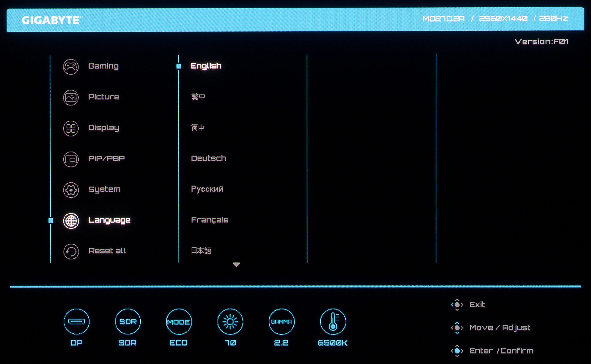
Task: Click the Reset all circular arrow icon
Action: click(71, 252)
